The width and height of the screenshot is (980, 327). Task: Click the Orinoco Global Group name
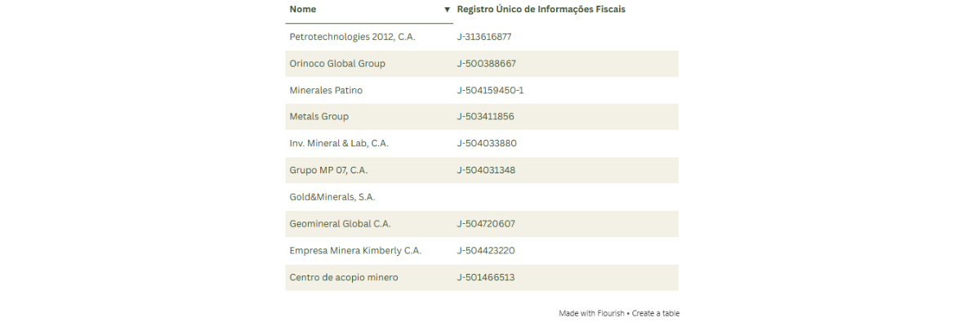[x=337, y=64]
